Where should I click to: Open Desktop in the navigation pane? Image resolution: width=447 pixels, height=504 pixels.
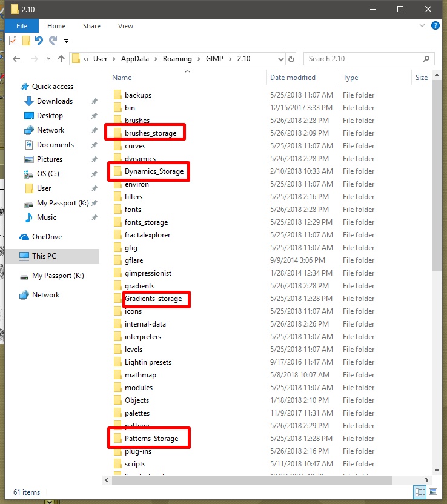point(50,115)
